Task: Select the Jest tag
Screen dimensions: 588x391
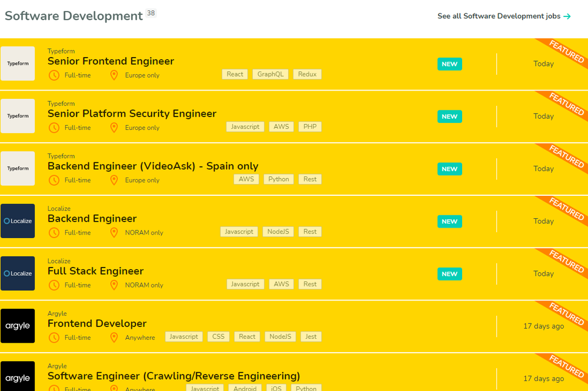Action: point(311,337)
